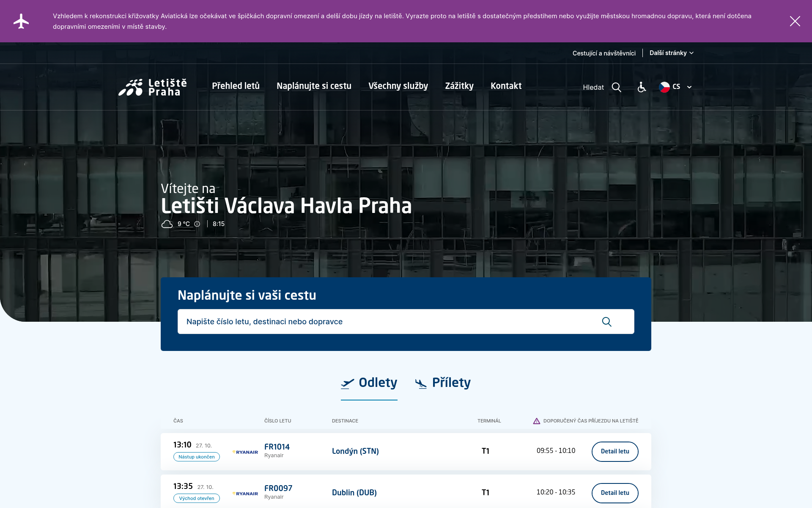Open the Letiště Praha logo homepage link

(153, 87)
